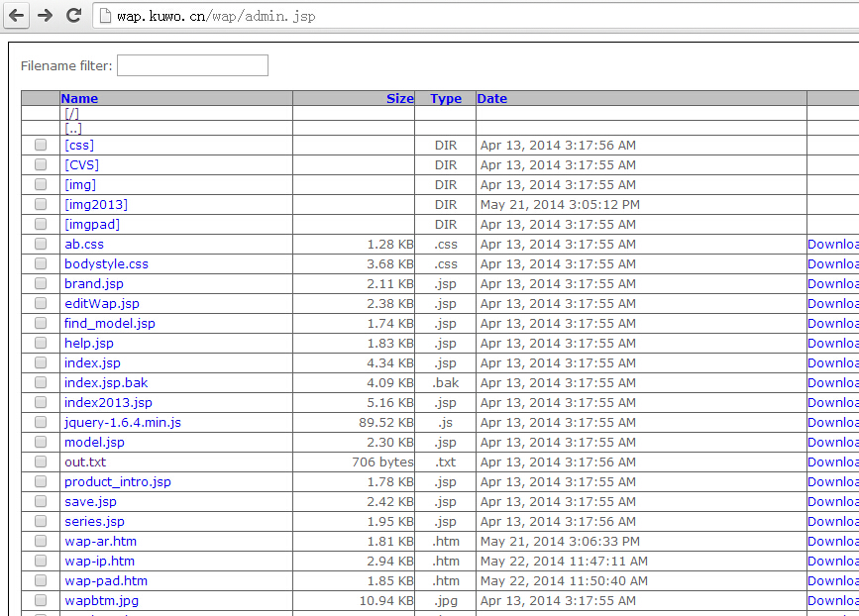
Task: Open the root directory [/] link
Action: pyautogui.click(x=71, y=113)
